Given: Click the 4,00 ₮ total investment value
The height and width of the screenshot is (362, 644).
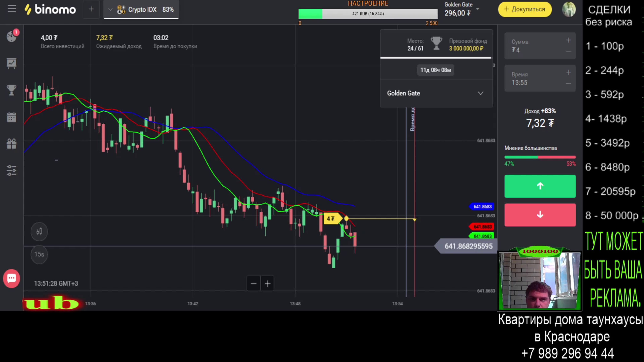Looking at the screenshot, I should point(49,38).
